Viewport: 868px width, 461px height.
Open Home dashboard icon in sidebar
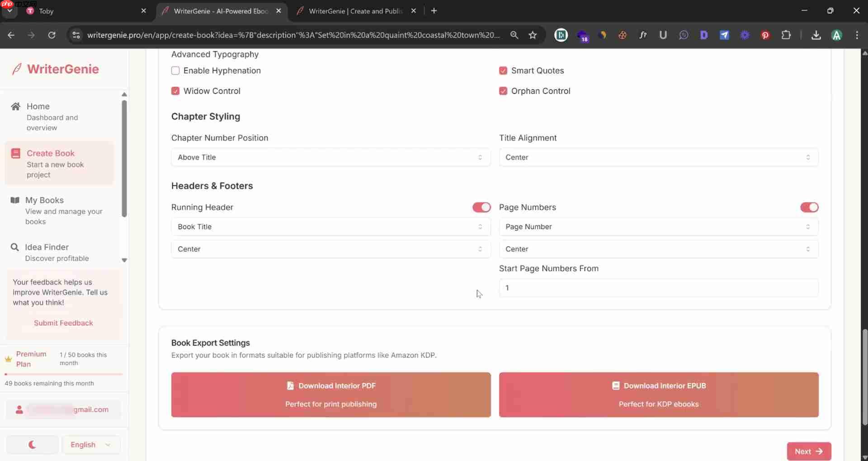[x=15, y=106]
